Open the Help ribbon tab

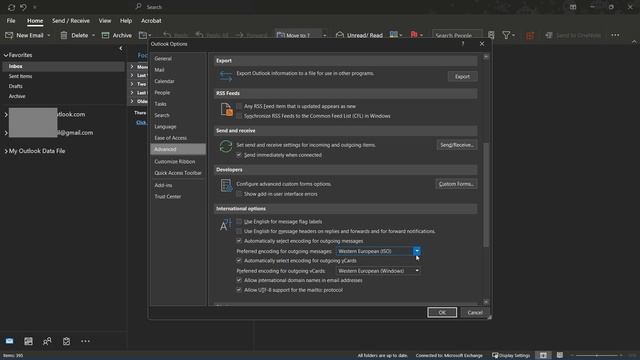coord(126,20)
